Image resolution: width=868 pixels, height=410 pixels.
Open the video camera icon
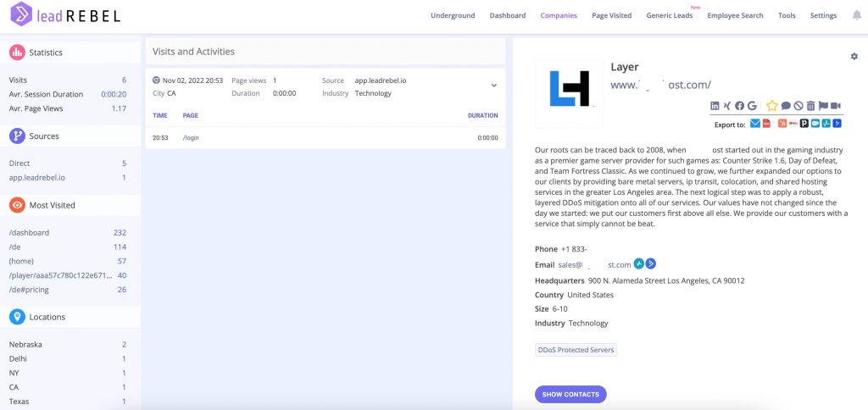click(836, 106)
